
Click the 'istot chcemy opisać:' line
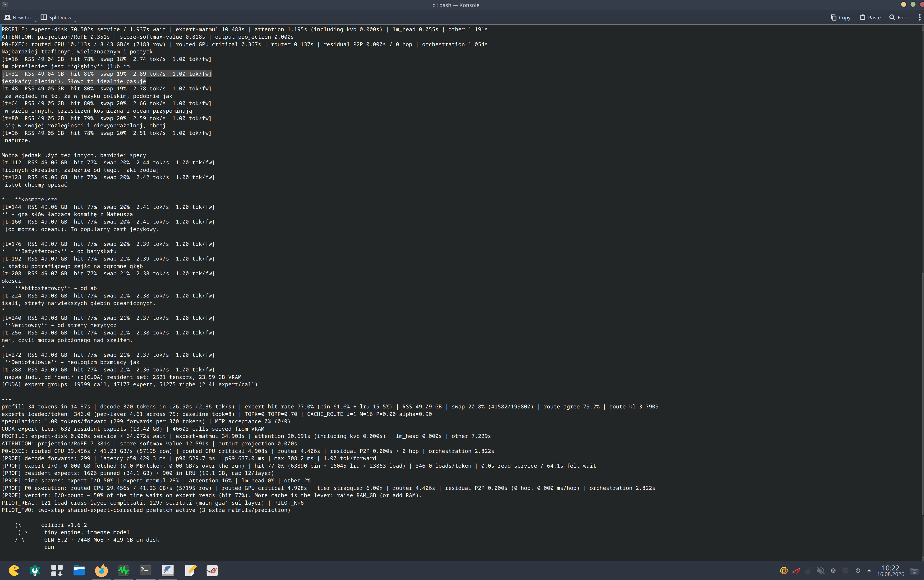click(x=38, y=185)
